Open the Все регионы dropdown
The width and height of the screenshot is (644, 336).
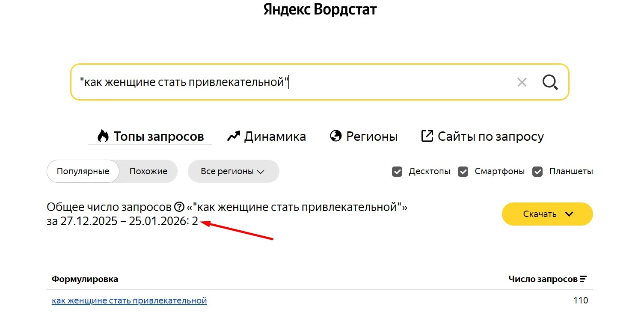point(233,171)
